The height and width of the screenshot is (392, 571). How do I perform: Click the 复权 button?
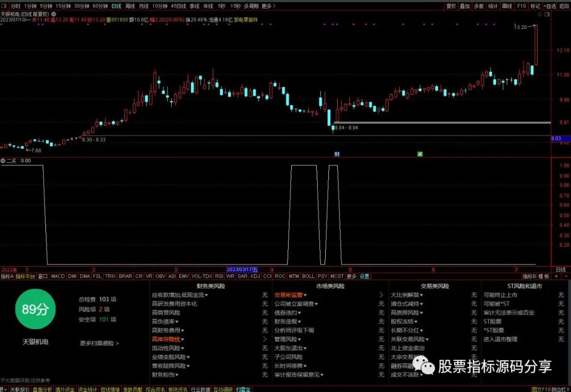[451, 6]
